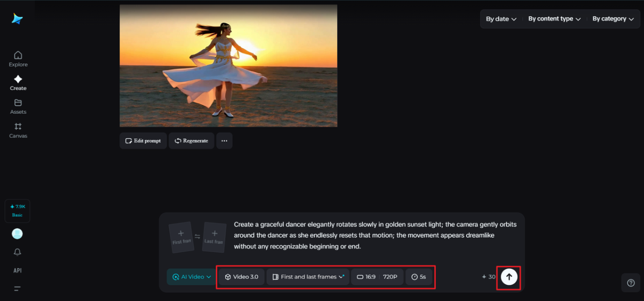This screenshot has height=301, width=644.
Task: Select the Create sidebar item
Action: (18, 83)
